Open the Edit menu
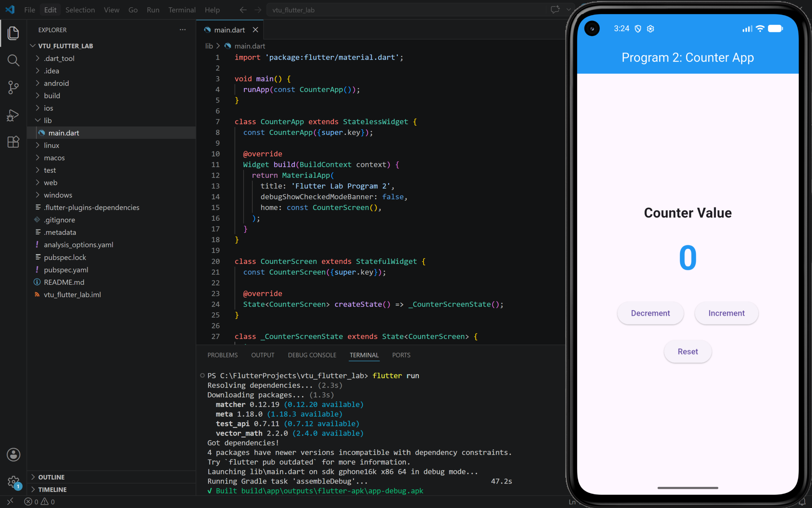The height and width of the screenshot is (508, 812). coord(50,10)
